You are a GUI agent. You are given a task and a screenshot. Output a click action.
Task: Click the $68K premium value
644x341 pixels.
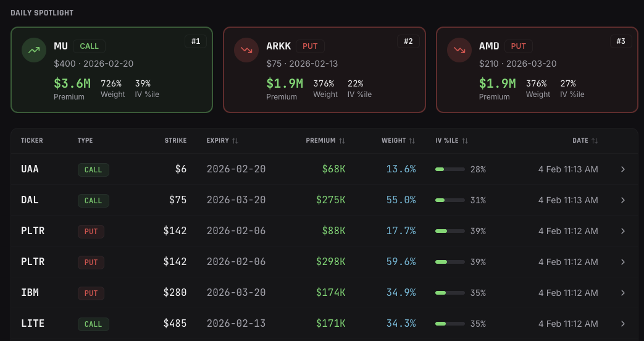333,169
